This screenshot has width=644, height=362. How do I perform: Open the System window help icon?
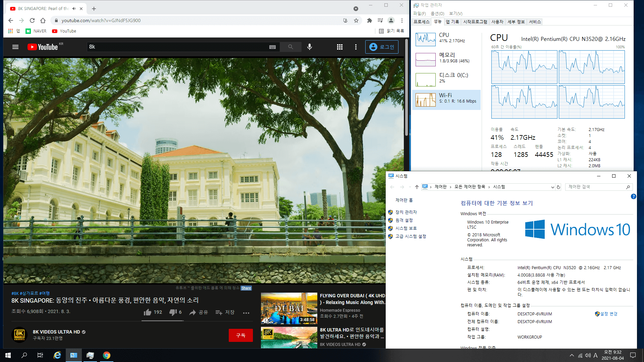click(633, 196)
